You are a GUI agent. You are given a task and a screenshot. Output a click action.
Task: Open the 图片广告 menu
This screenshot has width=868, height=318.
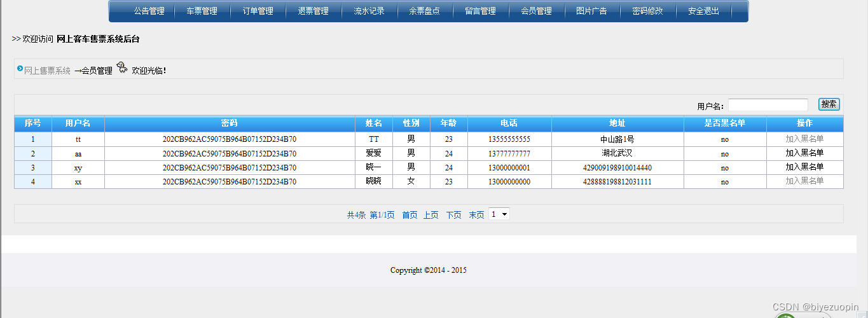591,11
